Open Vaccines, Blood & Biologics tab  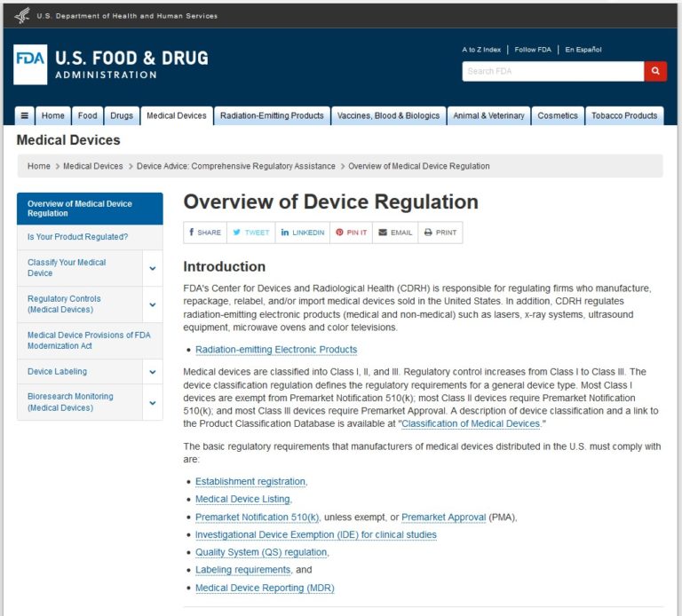(388, 115)
